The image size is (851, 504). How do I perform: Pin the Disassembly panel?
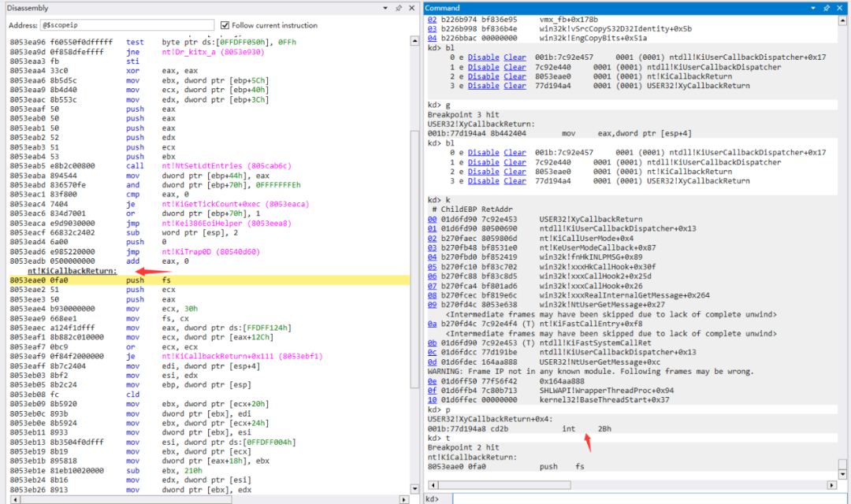(x=399, y=8)
